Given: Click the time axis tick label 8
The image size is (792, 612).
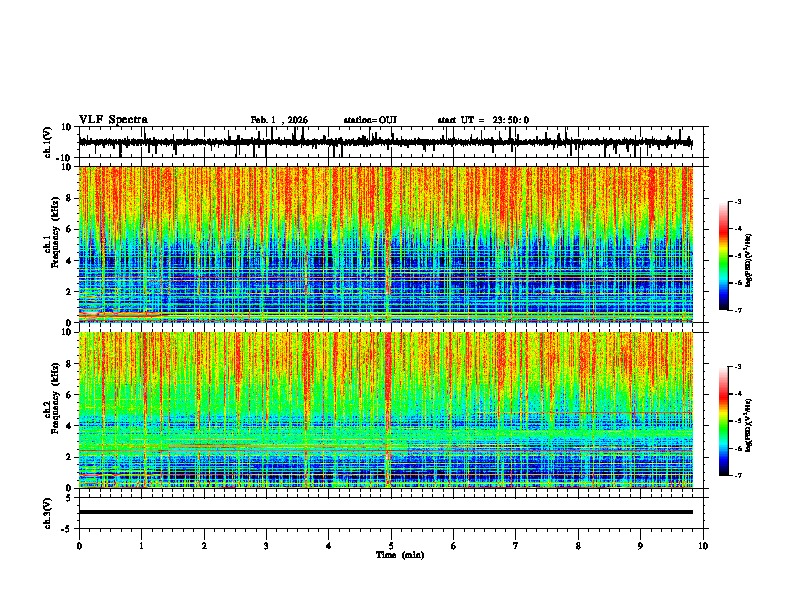Looking at the screenshot, I should pos(578,546).
